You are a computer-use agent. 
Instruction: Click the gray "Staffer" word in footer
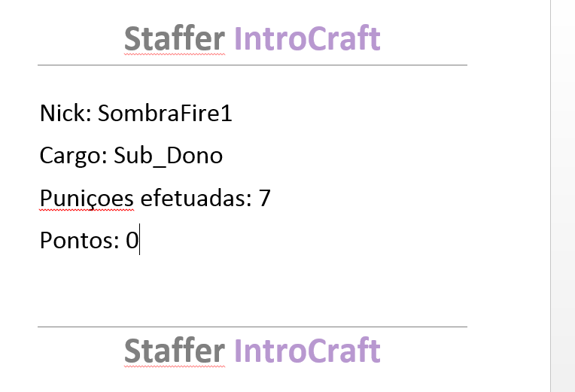tap(175, 351)
